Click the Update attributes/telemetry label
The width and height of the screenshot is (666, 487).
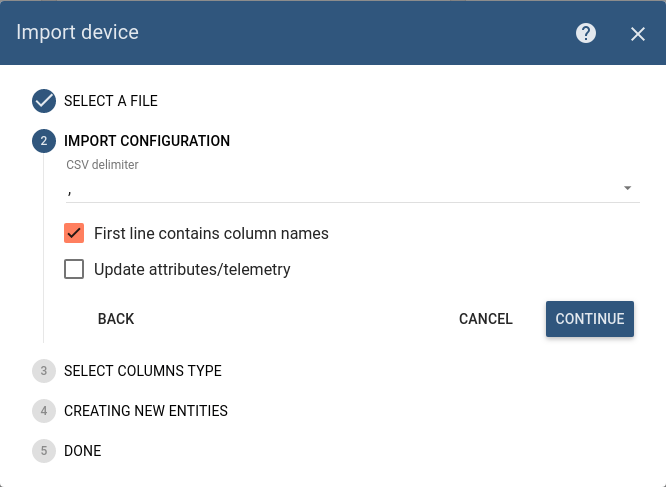[192, 269]
